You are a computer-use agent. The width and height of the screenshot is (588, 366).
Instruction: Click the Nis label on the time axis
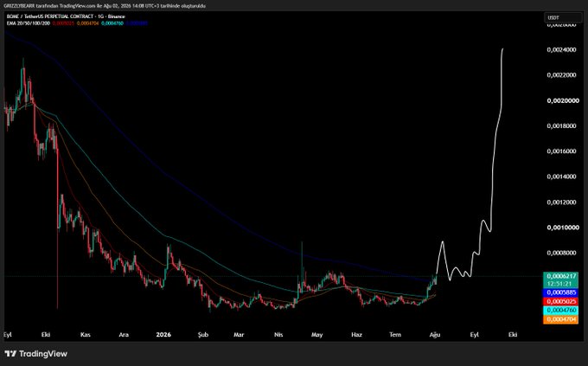pos(278,335)
